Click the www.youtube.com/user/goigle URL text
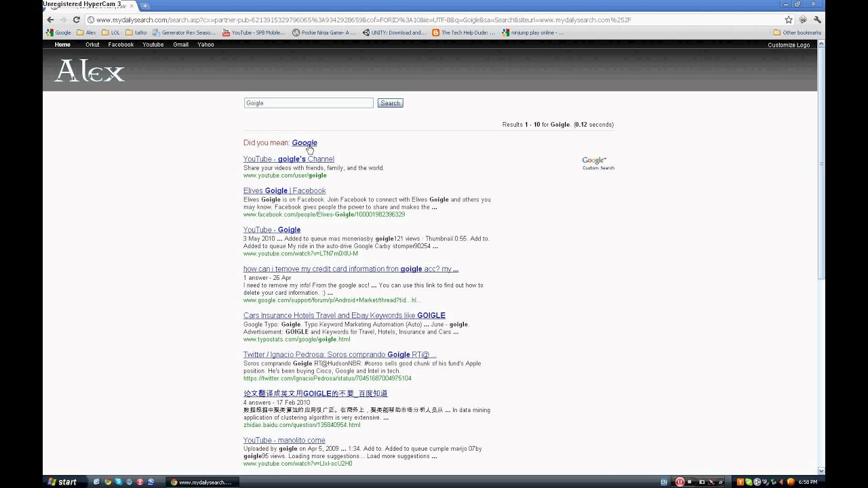Screen dimensions: 868x488 [285, 176]
